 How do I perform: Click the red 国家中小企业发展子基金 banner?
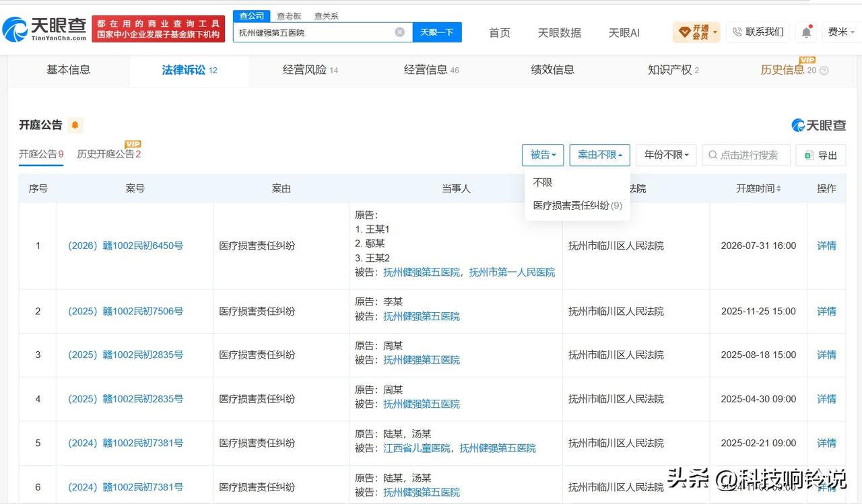click(x=158, y=29)
